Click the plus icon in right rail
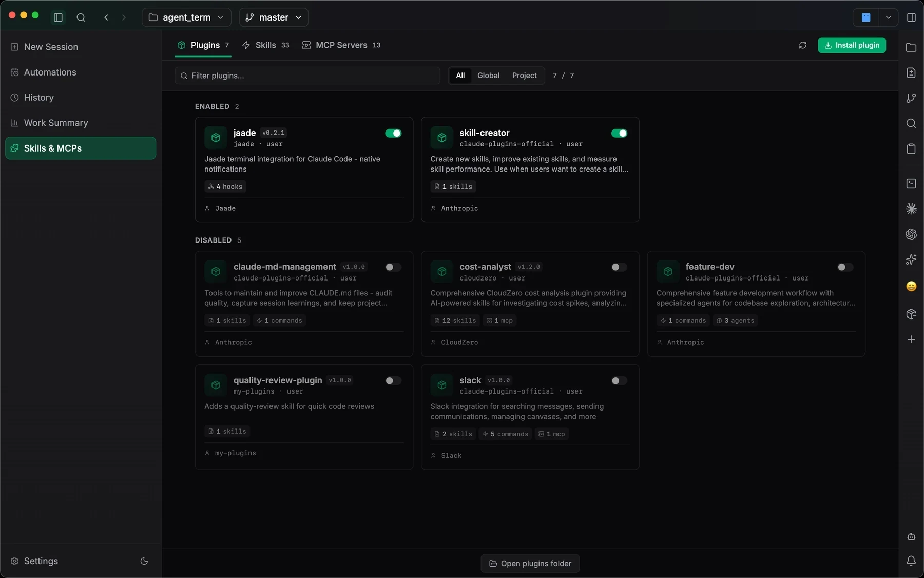Viewport: 924px width, 578px height. [x=911, y=339]
